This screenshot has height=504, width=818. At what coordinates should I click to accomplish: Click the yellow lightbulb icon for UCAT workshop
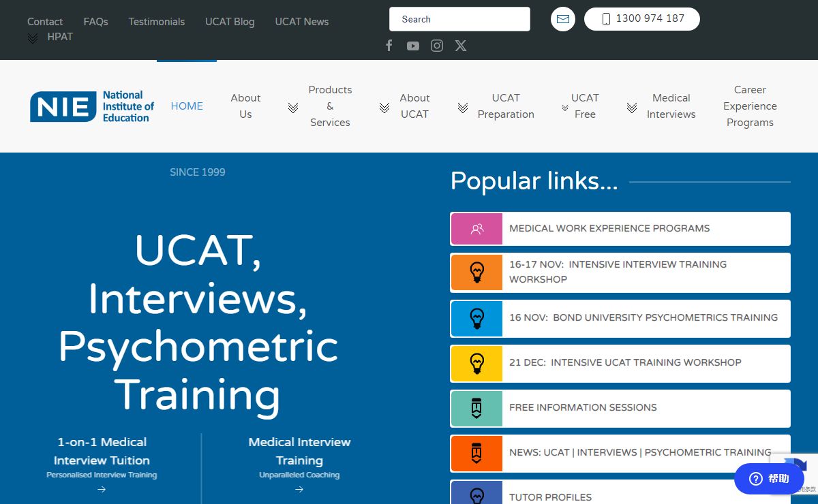tap(477, 363)
